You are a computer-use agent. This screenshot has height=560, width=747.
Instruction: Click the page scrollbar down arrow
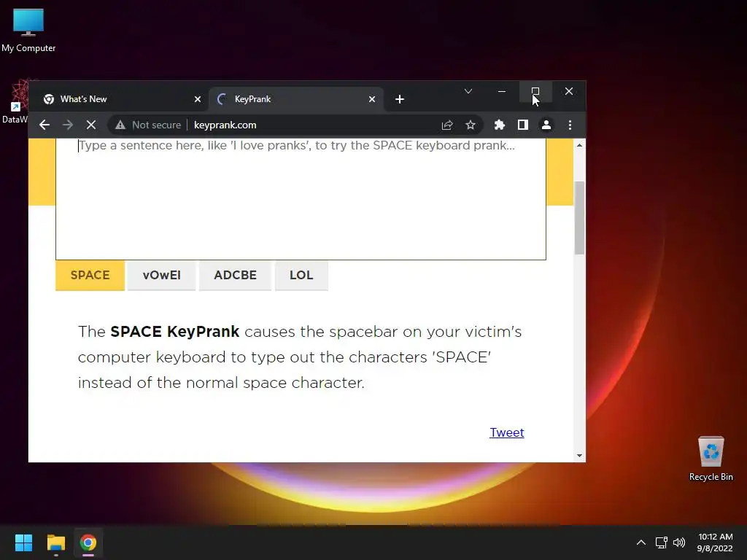point(579,456)
